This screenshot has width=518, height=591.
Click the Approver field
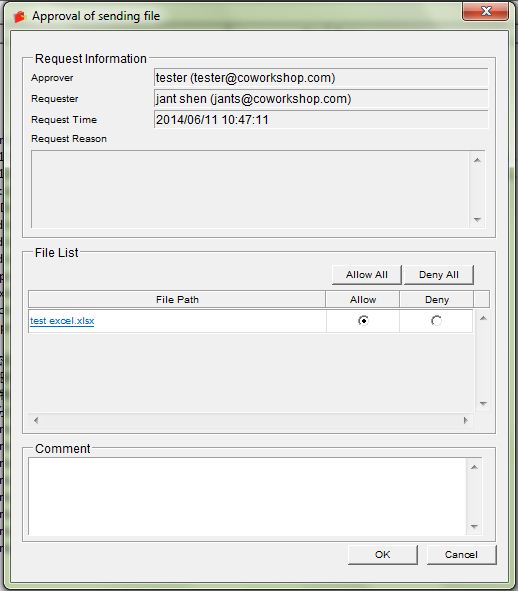[x=321, y=78]
